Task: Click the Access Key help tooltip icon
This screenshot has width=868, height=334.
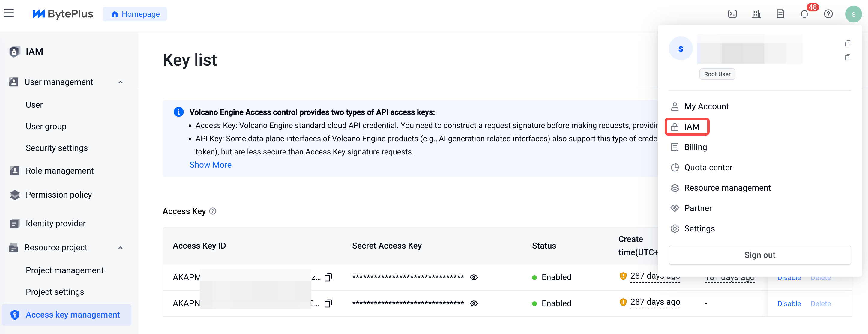Action: click(213, 211)
